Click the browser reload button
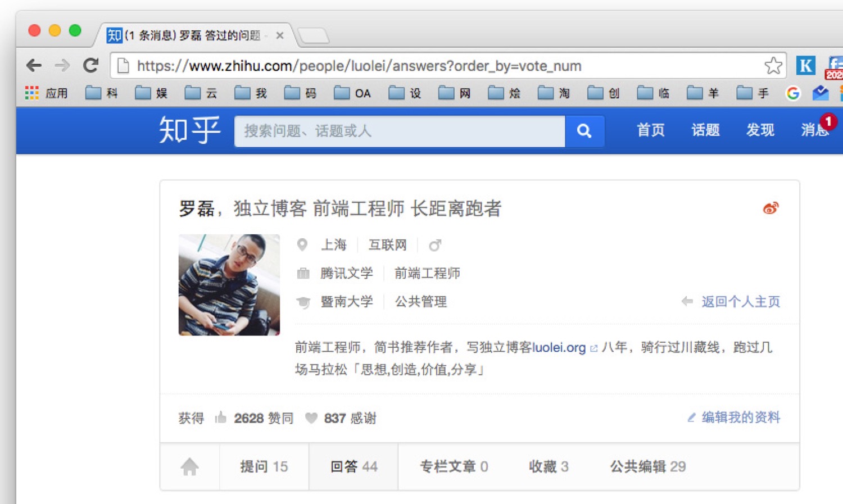 coord(90,66)
